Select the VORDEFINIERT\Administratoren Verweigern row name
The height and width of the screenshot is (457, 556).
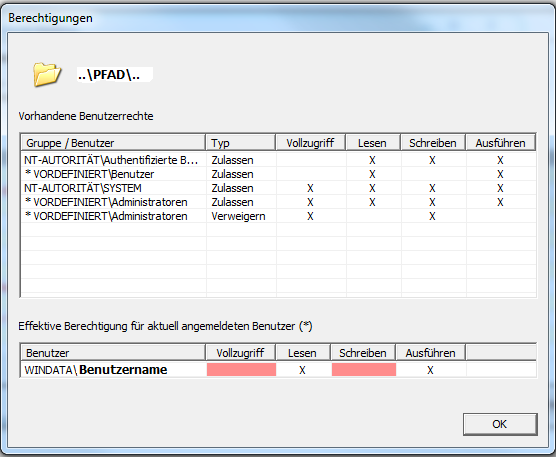pos(106,216)
